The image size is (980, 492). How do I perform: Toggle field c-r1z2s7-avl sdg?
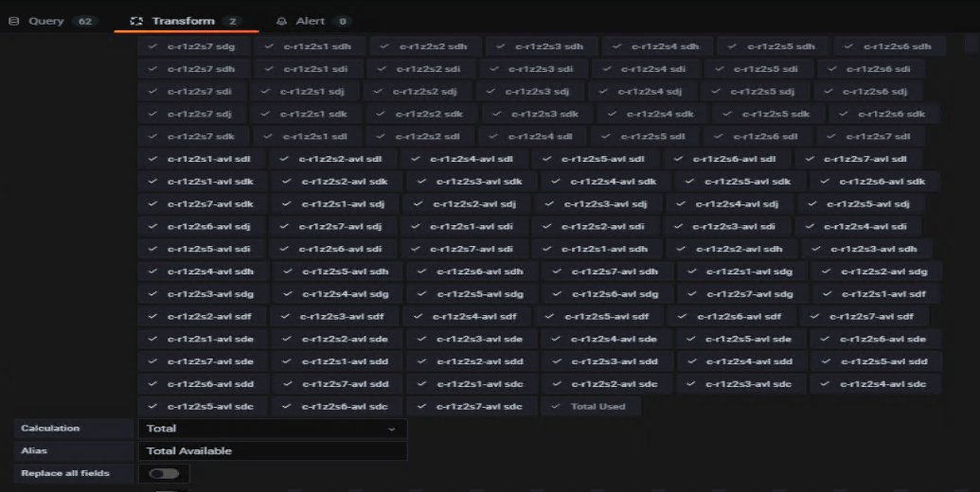(x=742, y=294)
